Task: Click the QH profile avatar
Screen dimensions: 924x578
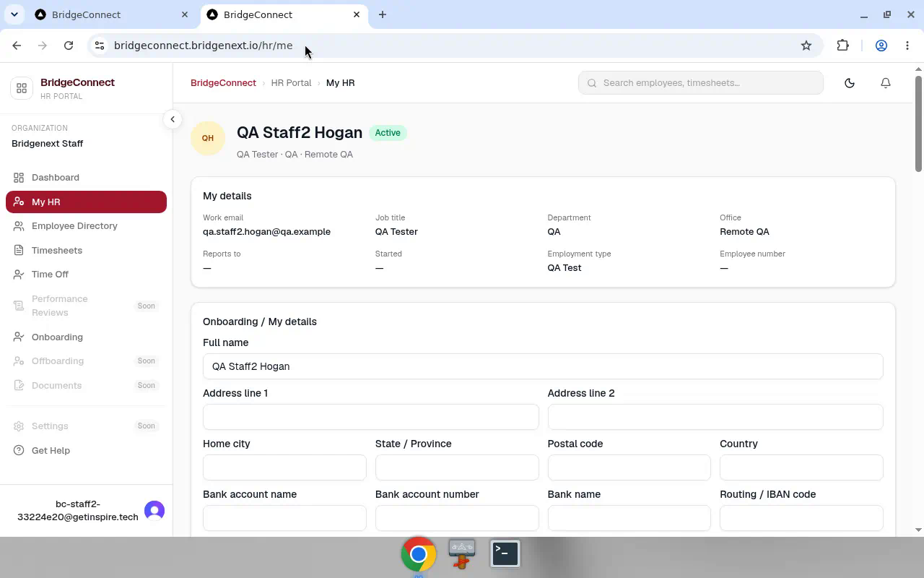Action: coord(208,138)
